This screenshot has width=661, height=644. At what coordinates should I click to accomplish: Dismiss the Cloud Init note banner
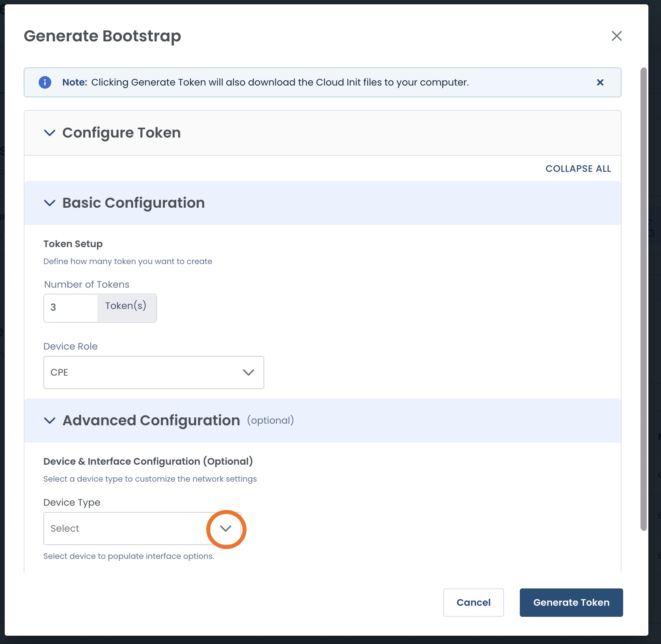pyautogui.click(x=600, y=82)
